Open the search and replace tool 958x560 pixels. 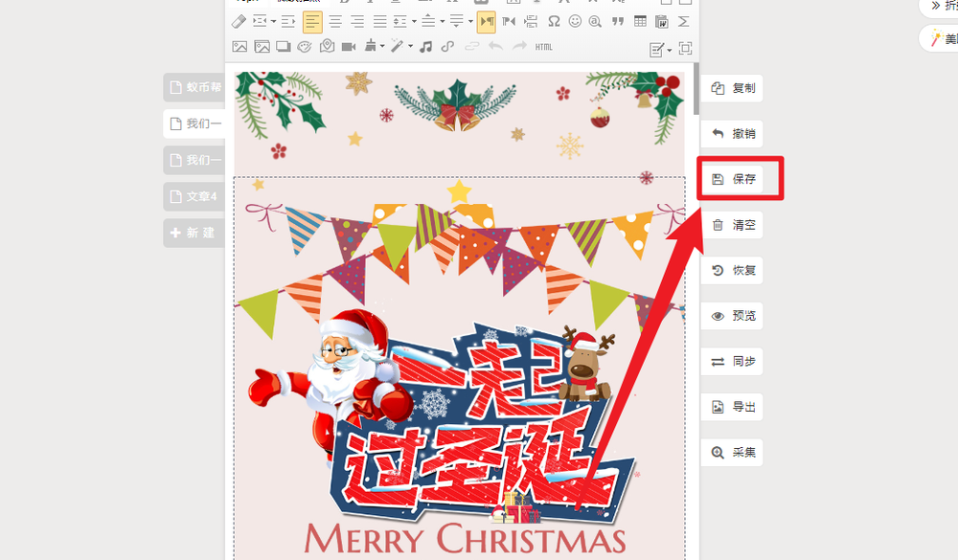click(595, 22)
